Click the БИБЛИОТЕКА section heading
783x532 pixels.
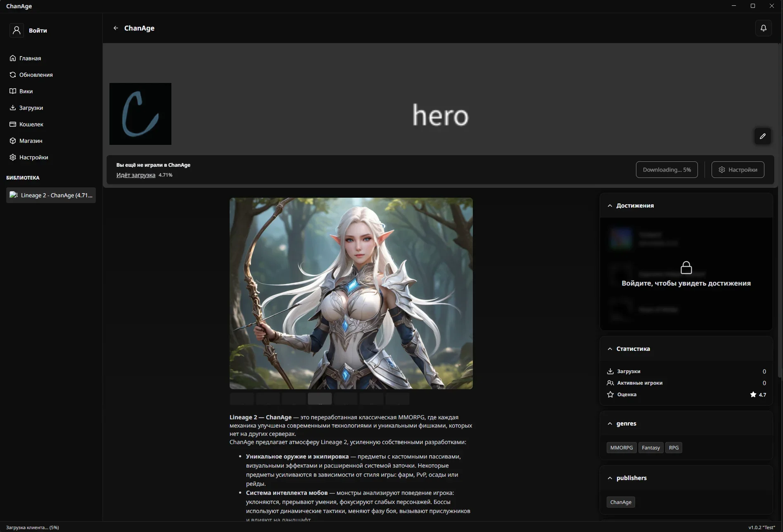tap(23, 178)
